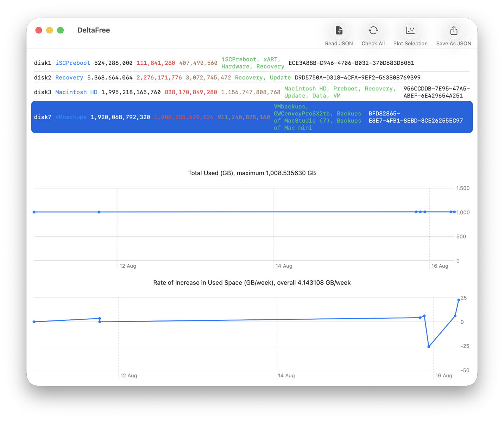Select the disk7 VMbackups row
Image resolution: width=504 pixels, height=421 pixels.
252,117
